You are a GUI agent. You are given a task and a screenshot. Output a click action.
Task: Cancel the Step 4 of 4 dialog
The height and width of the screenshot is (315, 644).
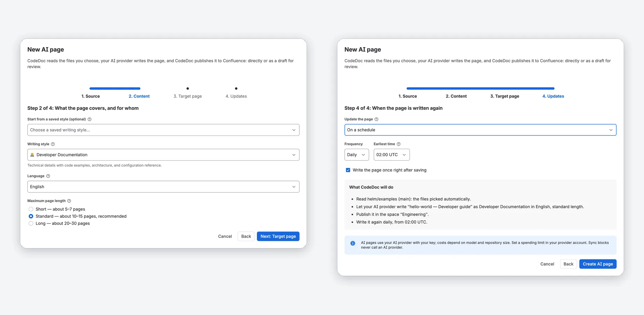click(547, 264)
